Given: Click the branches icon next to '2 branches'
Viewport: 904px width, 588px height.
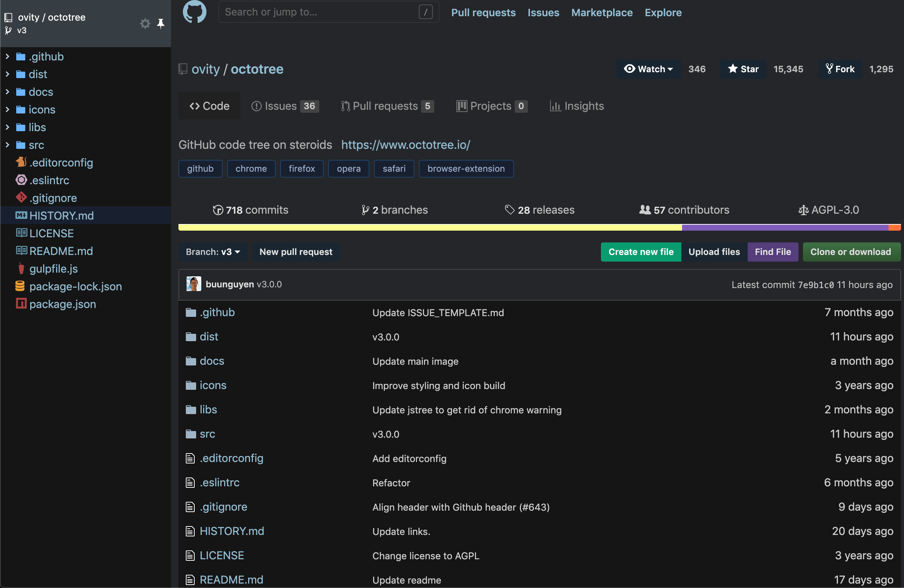Looking at the screenshot, I should click(x=365, y=210).
